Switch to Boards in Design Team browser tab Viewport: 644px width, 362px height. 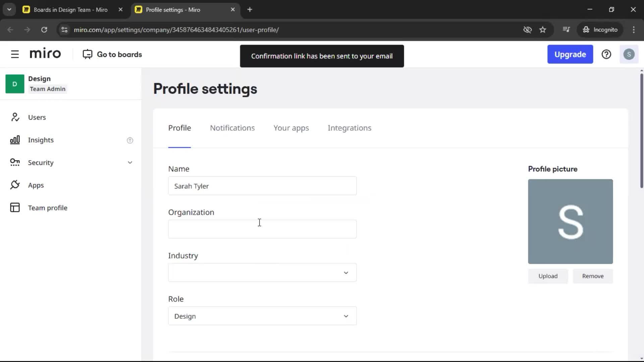(x=70, y=10)
